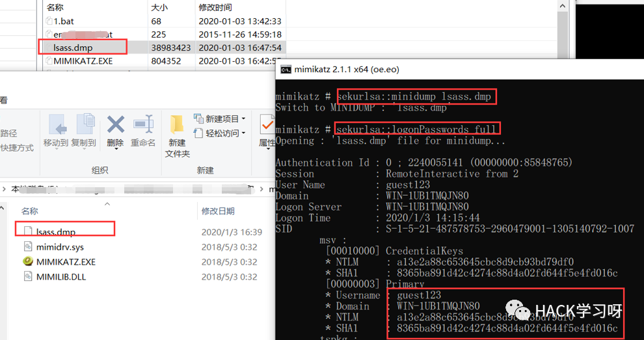The width and height of the screenshot is (644, 340).
Task: Create a folder with 新建文件夹 icon
Action: coord(177,124)
